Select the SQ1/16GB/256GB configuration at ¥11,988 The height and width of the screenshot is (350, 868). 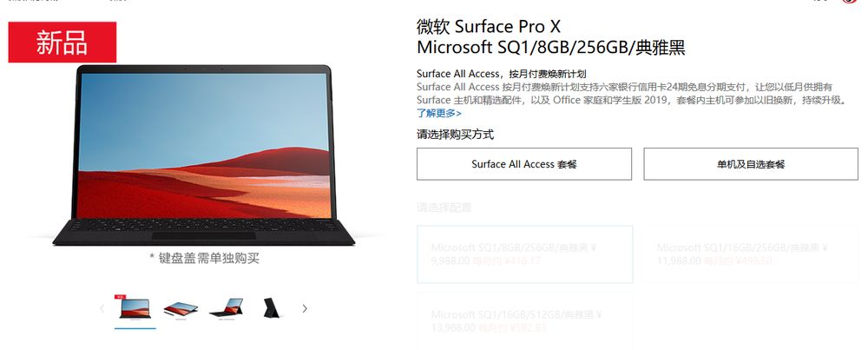tap(751, 254)
